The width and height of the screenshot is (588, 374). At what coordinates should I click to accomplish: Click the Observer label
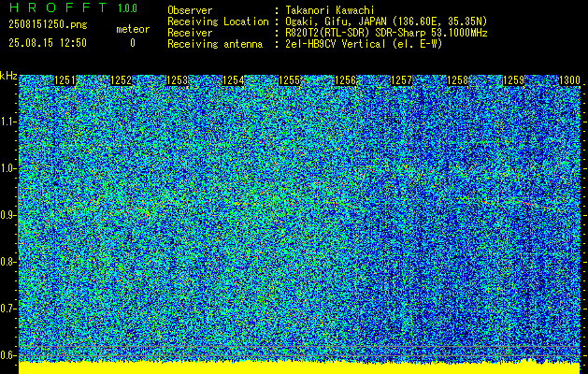pyautogui.click(x=190, y=10)
